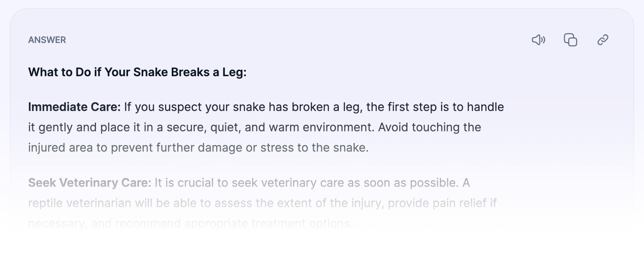This screenshot has width=644, height=254.
Task: Click the text 'the first step is to handle'
Action: (x=435, y=107)
